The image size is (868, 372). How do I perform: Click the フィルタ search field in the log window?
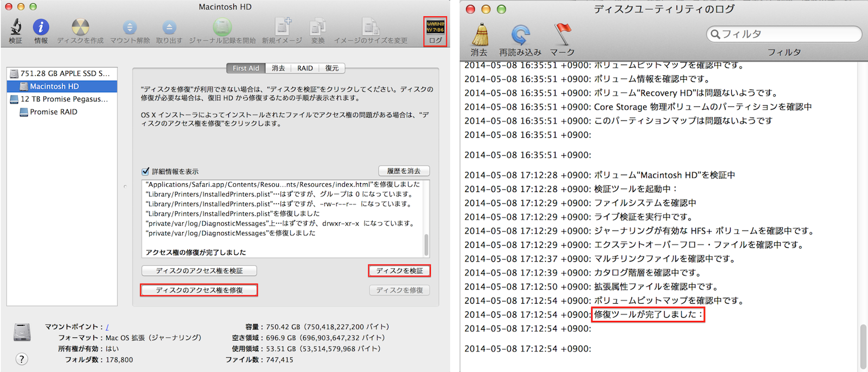(784, 34)
